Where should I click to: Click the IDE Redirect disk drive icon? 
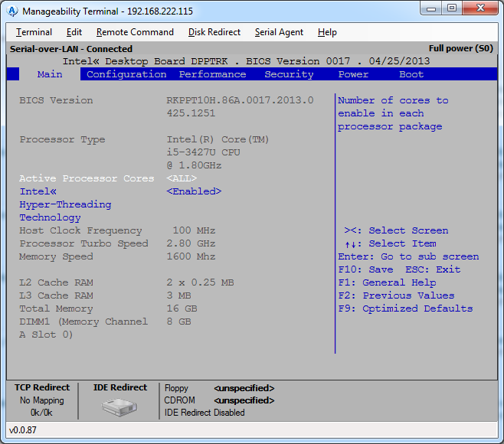pos(119,406)
